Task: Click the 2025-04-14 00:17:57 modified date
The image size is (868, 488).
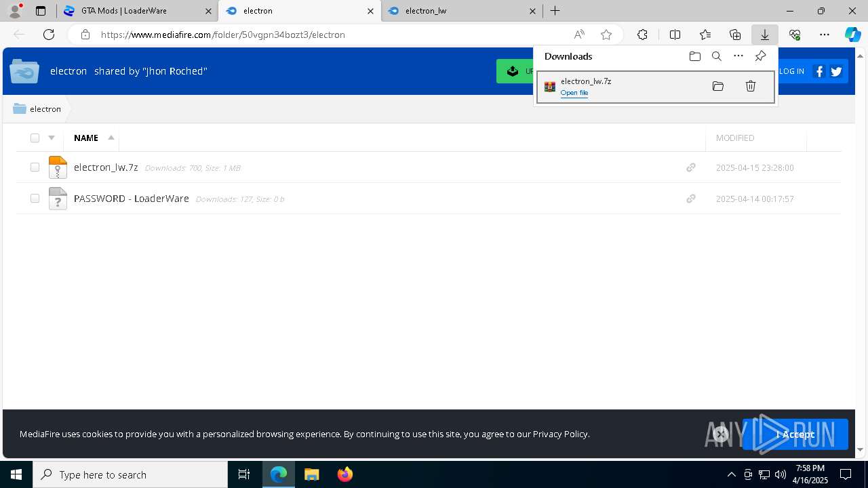Action: tap(755, 199)
